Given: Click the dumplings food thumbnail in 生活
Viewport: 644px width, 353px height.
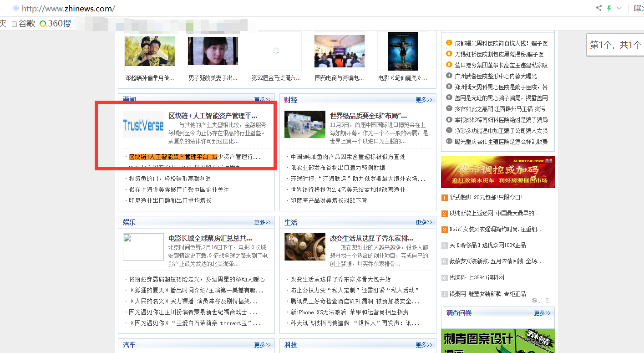Looking at the screenshot, I should 305,247.
